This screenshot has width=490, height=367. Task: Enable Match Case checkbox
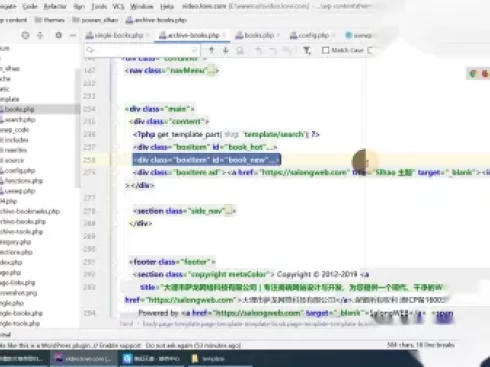[x=325, y=50]
